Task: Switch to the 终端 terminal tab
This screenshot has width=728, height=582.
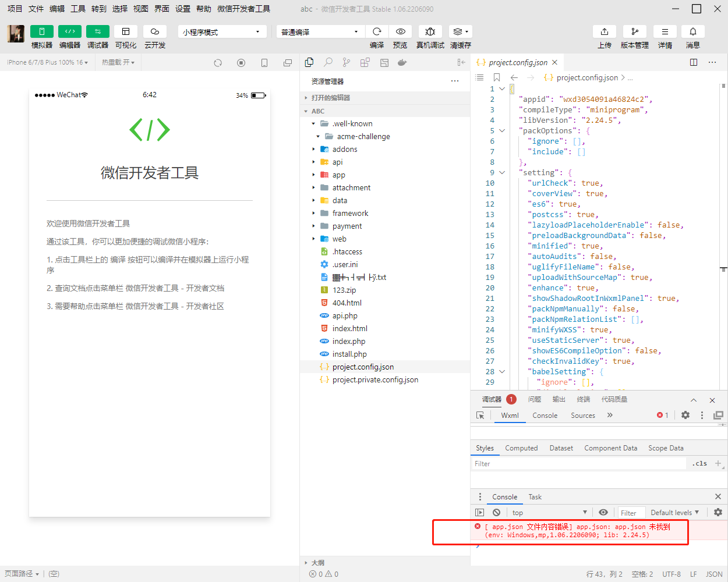Action: click(584, 399)
